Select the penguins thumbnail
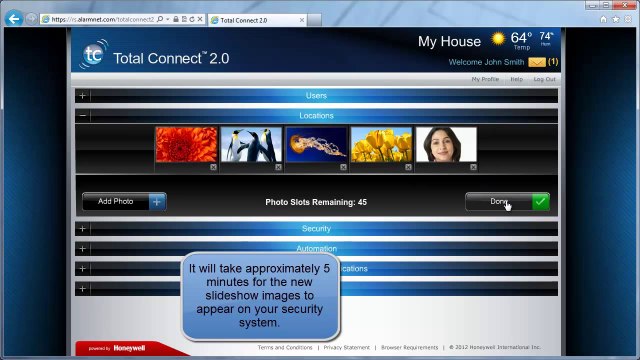 [x=251, y=144]
